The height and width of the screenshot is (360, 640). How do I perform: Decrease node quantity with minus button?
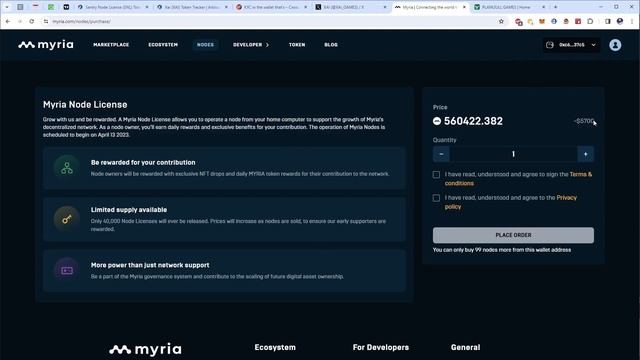tap(441, 154)
